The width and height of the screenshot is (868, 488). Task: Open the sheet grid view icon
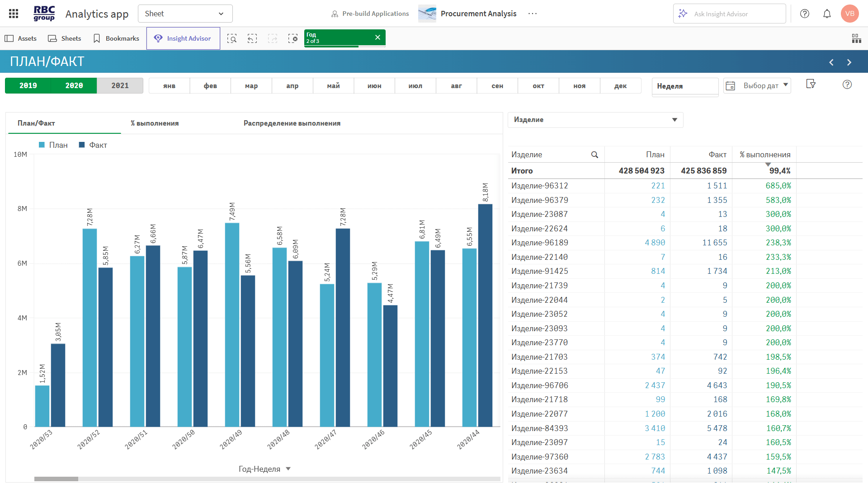click(856, 38)
